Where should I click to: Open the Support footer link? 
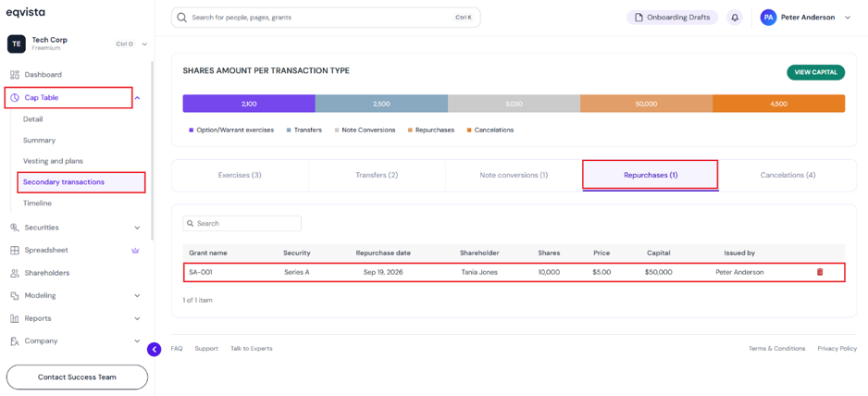[x=206, y=349]
